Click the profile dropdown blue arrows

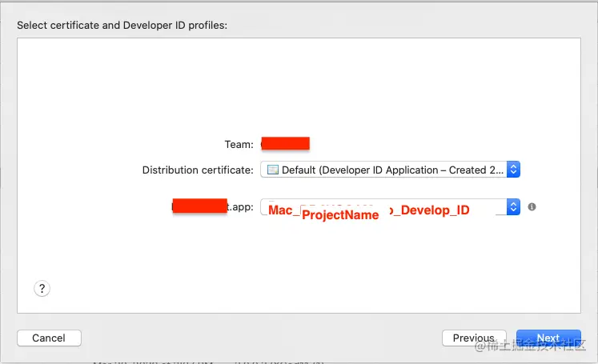coord(513,207)
